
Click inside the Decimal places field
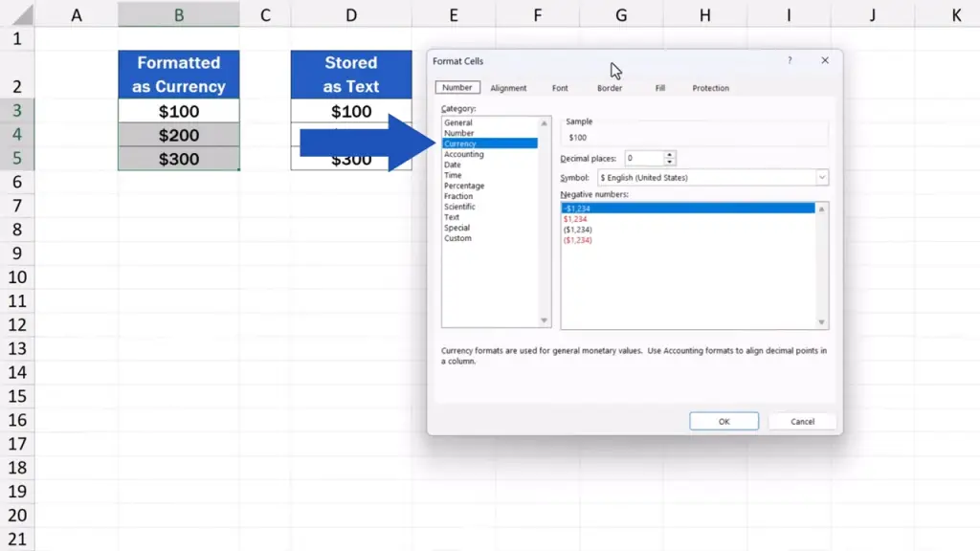coord(643,158)
